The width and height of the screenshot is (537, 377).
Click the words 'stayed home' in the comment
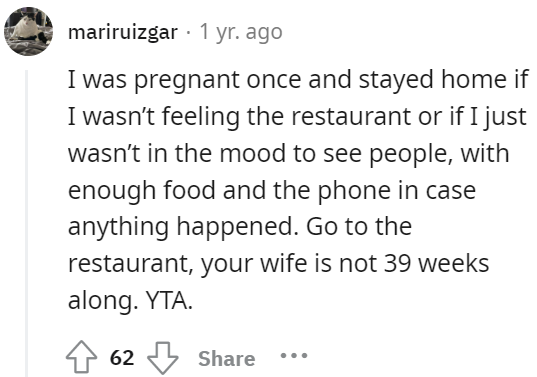[x=432, y=80]
